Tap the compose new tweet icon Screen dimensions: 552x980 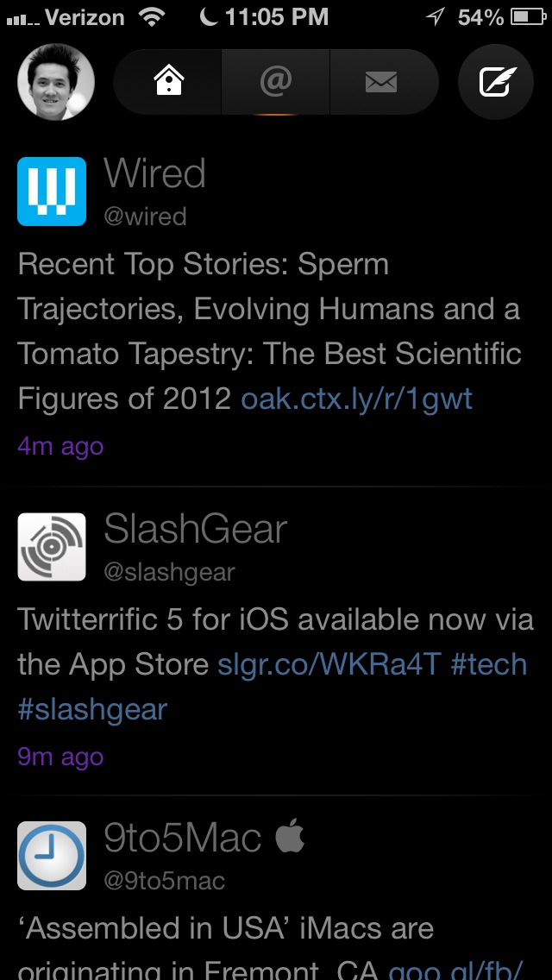click(496, 82)
